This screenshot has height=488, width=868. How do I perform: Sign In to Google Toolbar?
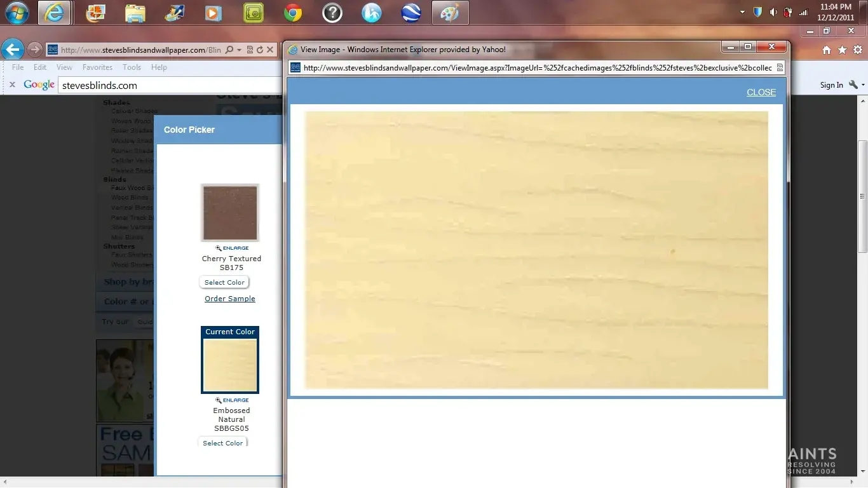(831, 85)
